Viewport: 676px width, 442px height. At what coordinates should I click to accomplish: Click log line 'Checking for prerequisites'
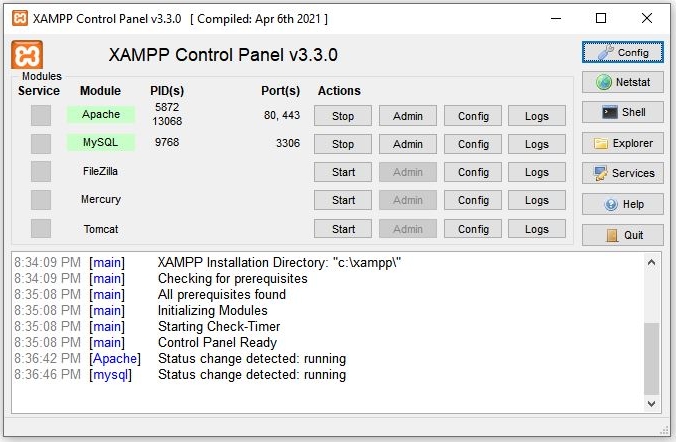point(232,279)
